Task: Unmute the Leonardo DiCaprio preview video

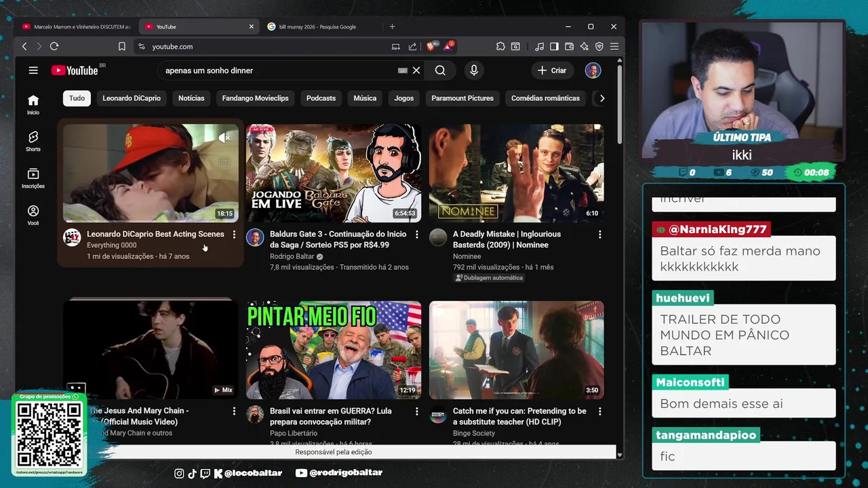Action: point(224,138)
